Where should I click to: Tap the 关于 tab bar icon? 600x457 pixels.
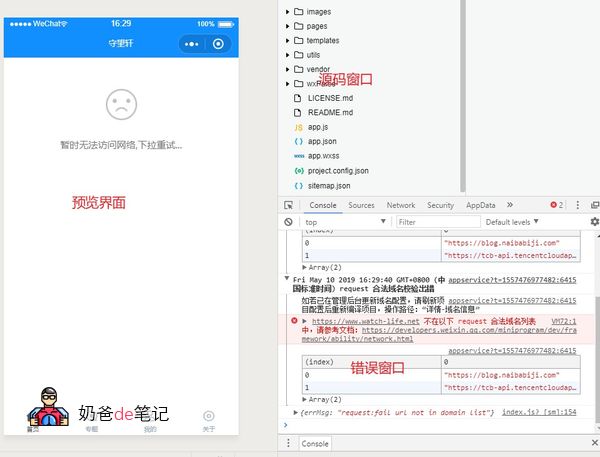pyautogui.click(x=209, y=416)
